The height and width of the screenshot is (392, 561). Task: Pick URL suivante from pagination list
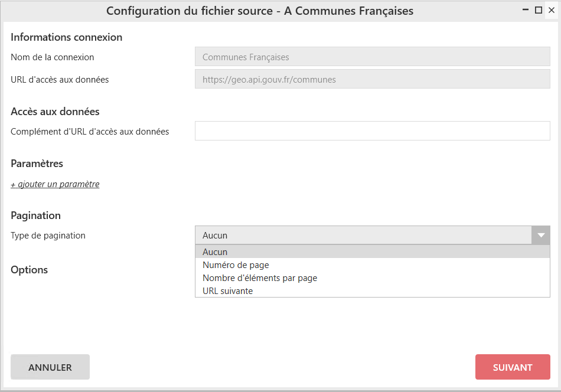227,291
